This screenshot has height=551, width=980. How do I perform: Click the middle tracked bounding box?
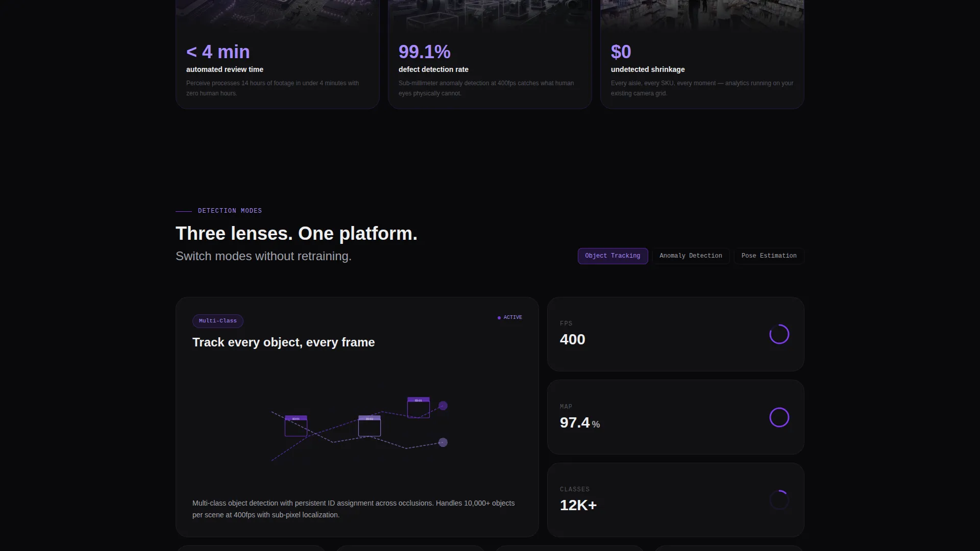(370, 426)
